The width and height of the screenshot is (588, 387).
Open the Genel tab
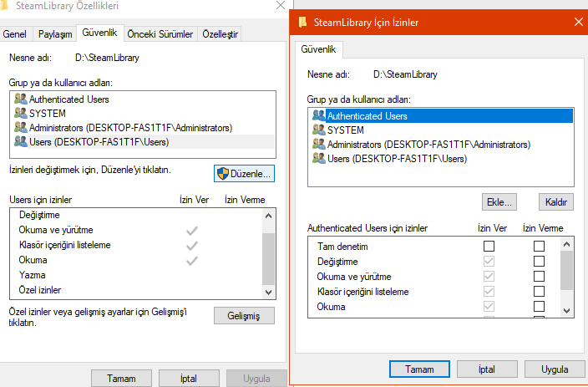point(15,34)
